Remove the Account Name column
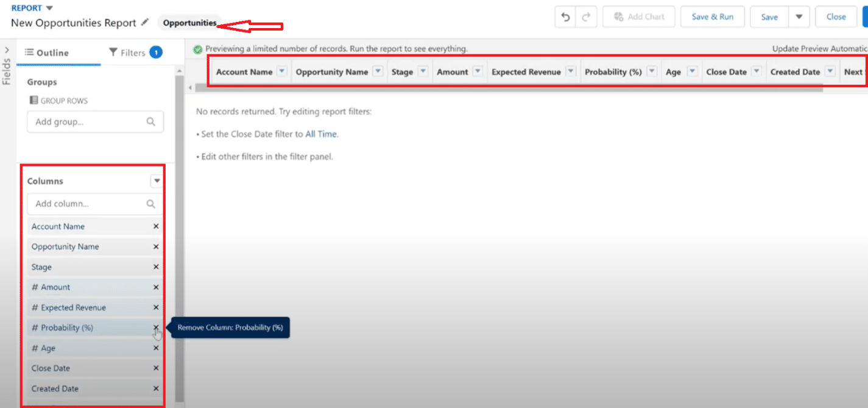868x408 pixels. pos(156,226)
